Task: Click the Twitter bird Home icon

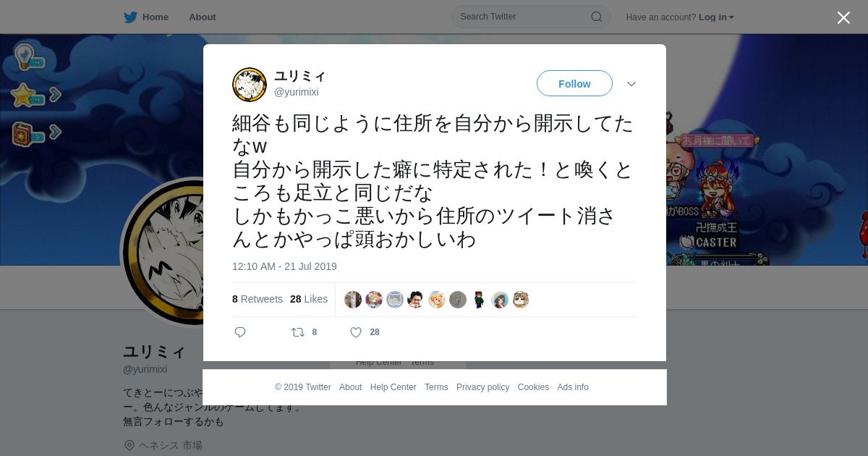Action: [x=130, y=17]
